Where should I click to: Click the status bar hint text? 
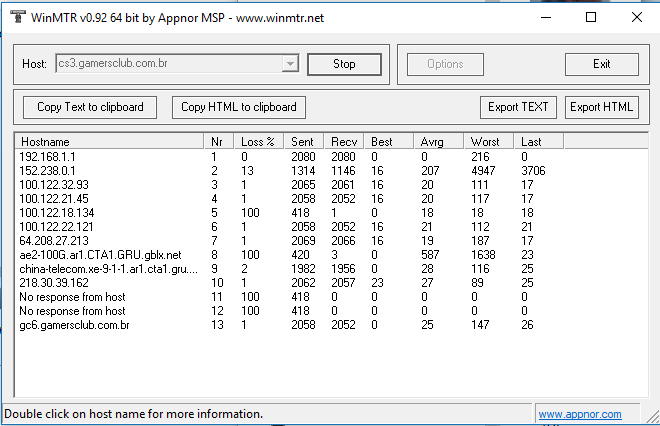click(133, 414)
